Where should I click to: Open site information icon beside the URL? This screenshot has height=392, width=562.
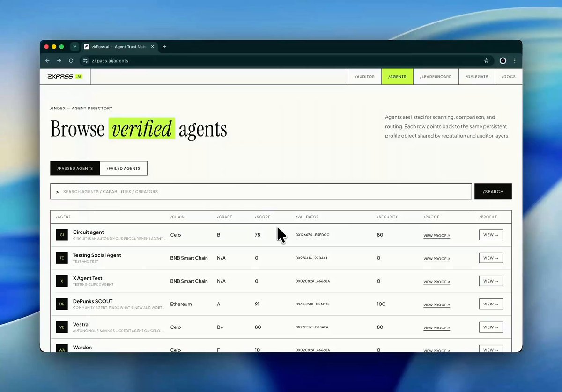(x=85, y=61)
